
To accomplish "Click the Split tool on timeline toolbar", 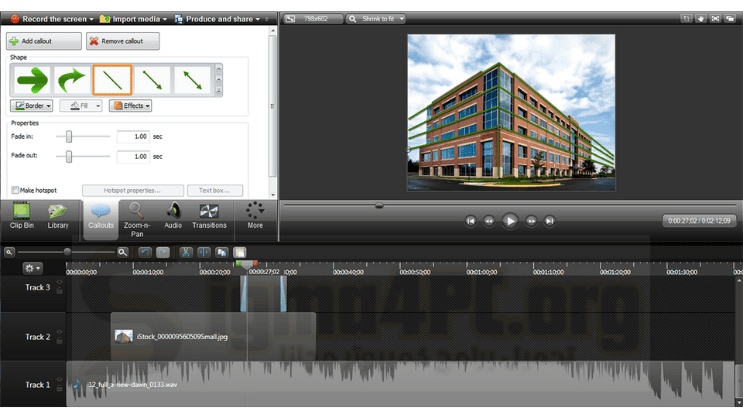I will (x=204, y=253).
